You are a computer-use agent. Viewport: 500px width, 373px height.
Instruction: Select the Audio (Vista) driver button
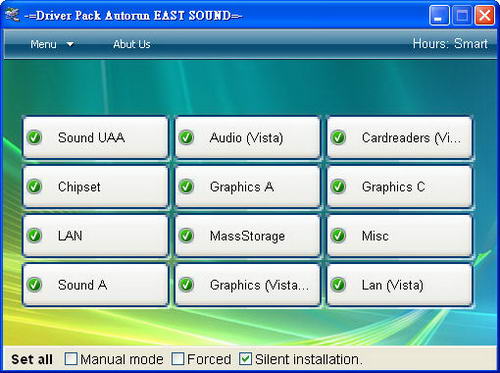247,137
